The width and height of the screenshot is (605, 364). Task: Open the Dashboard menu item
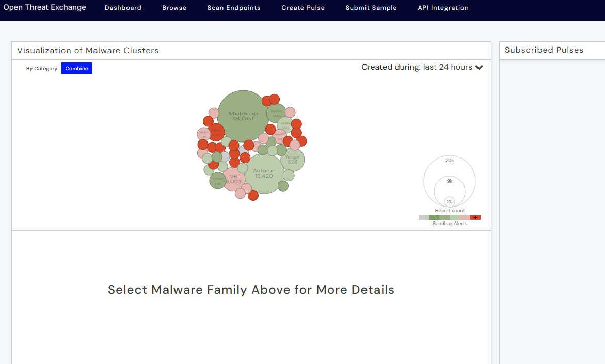[x=123, y=8]
